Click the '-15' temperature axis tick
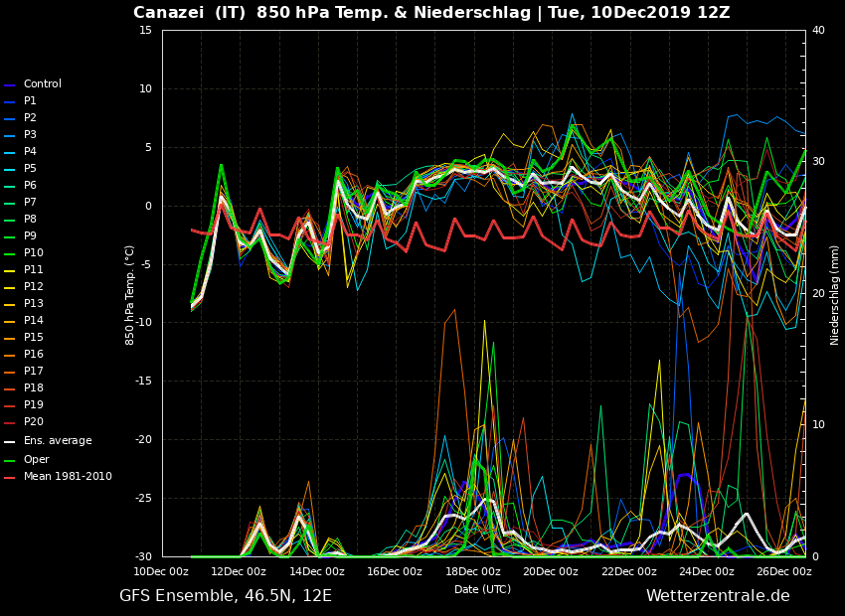 pos(143,382)
